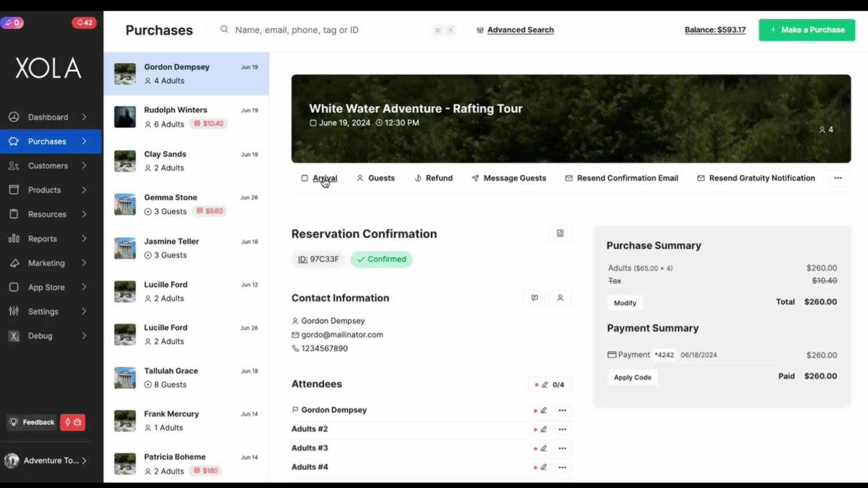
Task: Go to Purchases in sidebar
Action: click(x=51, y=141)
